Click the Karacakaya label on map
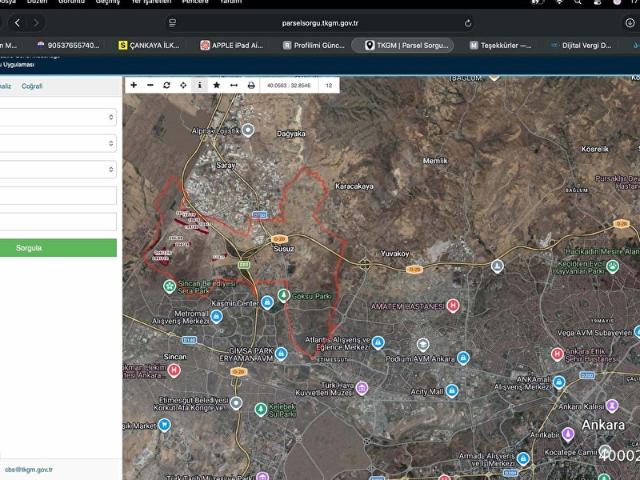 tap(354, 186)
